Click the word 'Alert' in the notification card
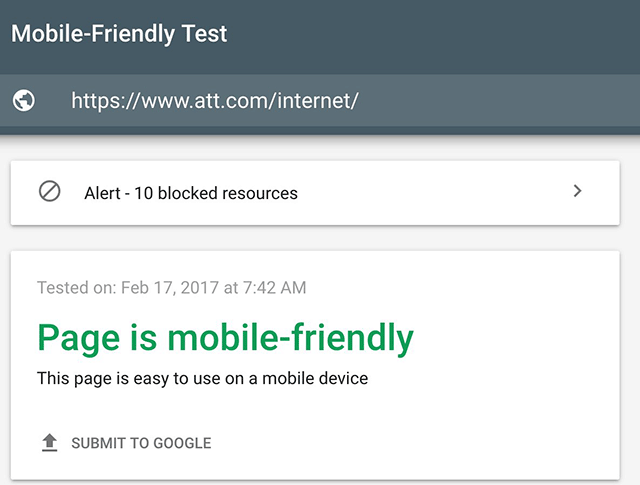 104,193
